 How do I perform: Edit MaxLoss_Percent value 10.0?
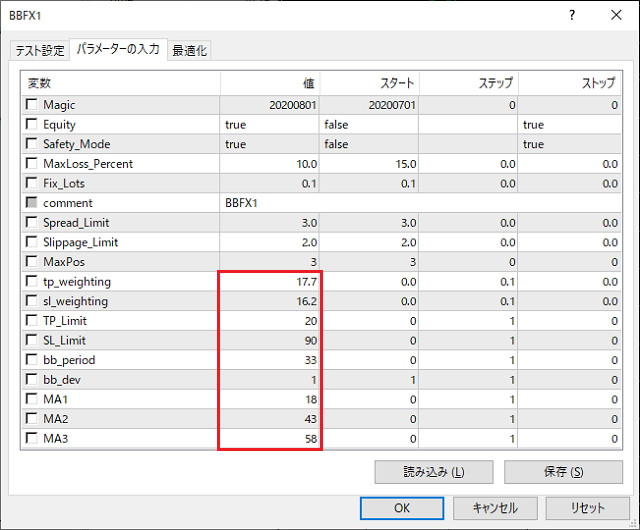point(269,164)
